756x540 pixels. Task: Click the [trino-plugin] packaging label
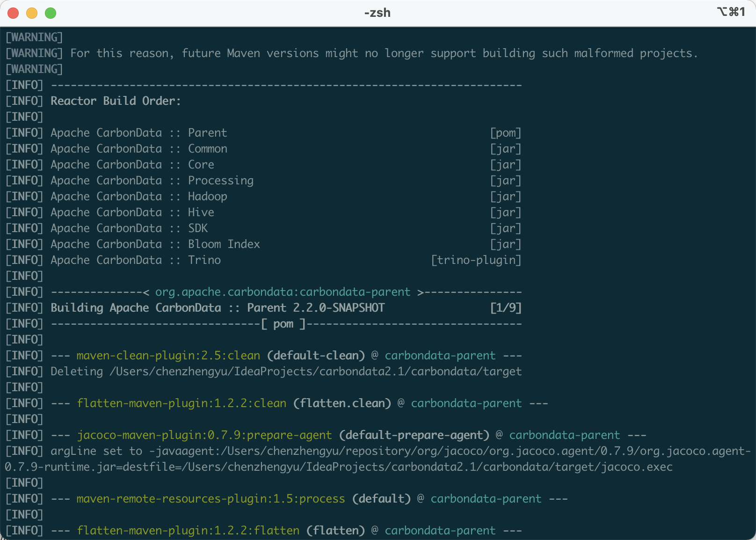pyautogui.click(x=476, y=260)
